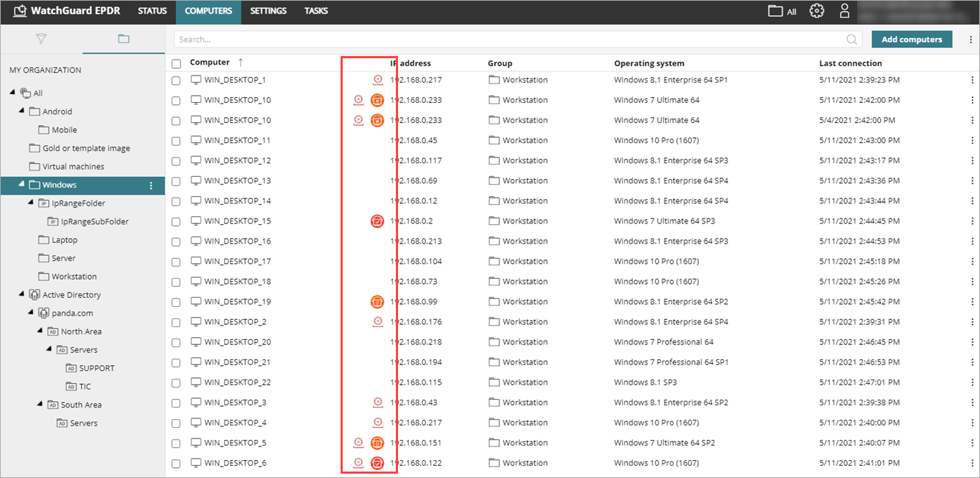The width and height of the screenshot is (980, 478).
Task: Collapse the IpRangeFolder node
Action: (31, 203)
